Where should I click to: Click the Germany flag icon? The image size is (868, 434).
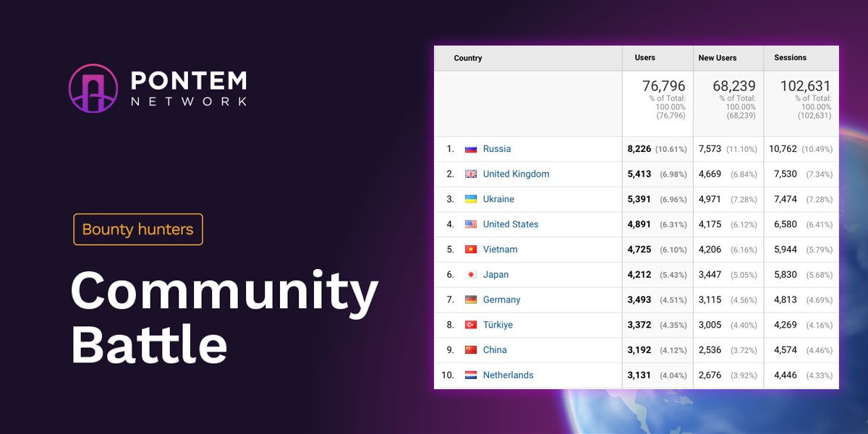click(x=471, y=299)
